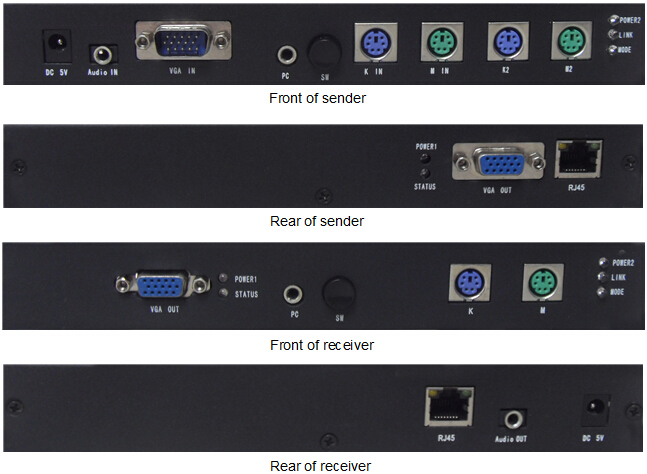Viewport: 647px width, 474px height.
Task: Select the Audio IN jack
Action: coord(103,54)
